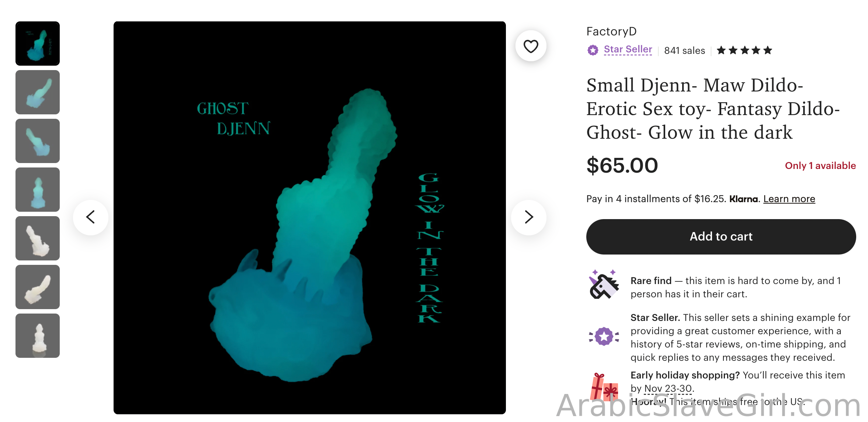Select the third thumbnail image

(38, 141)
